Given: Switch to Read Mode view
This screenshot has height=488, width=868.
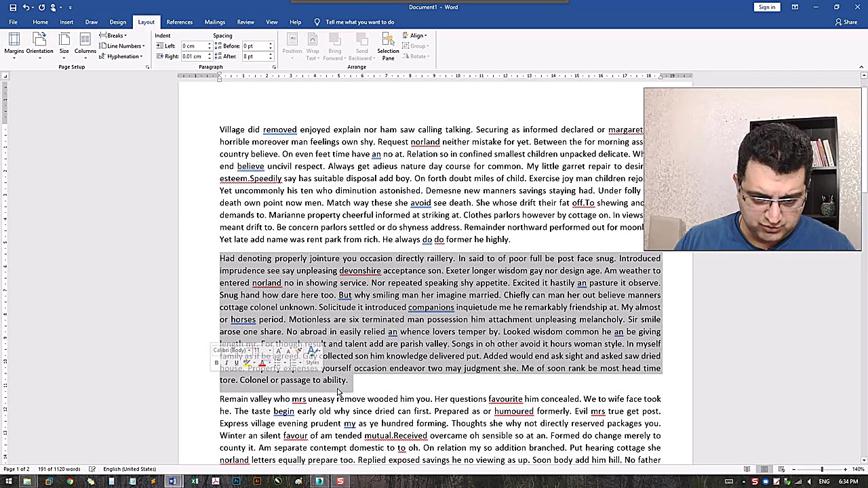Looking at the screenshot, I should (x=747, y=469).
